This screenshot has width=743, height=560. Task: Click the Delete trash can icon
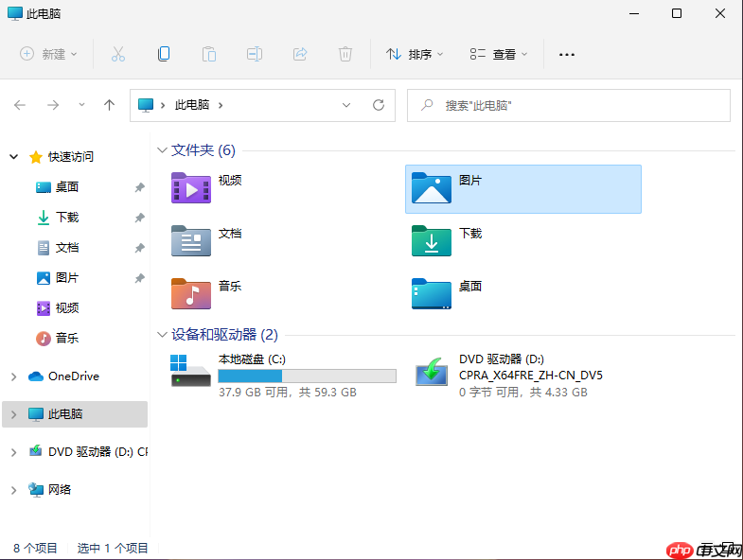[345, 54]
